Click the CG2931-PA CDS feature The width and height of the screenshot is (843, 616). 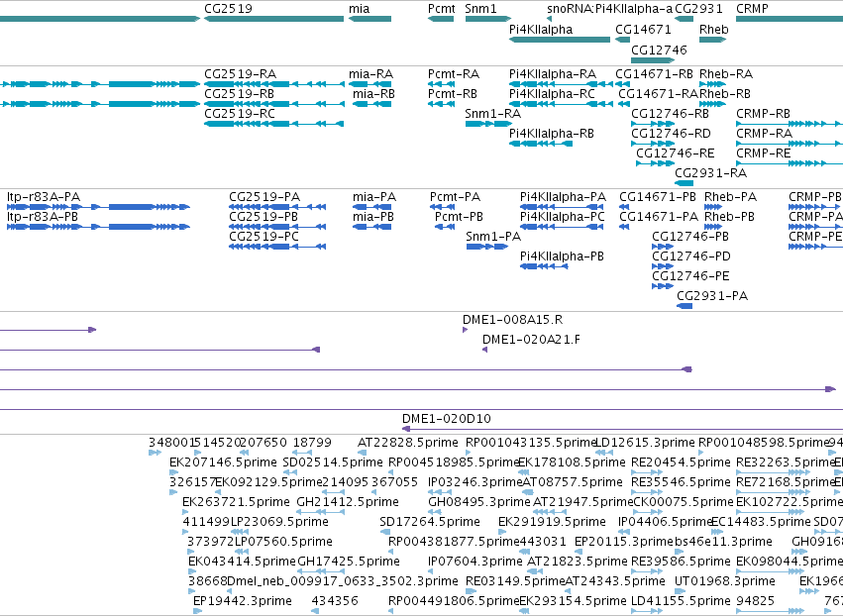(685, 306)
